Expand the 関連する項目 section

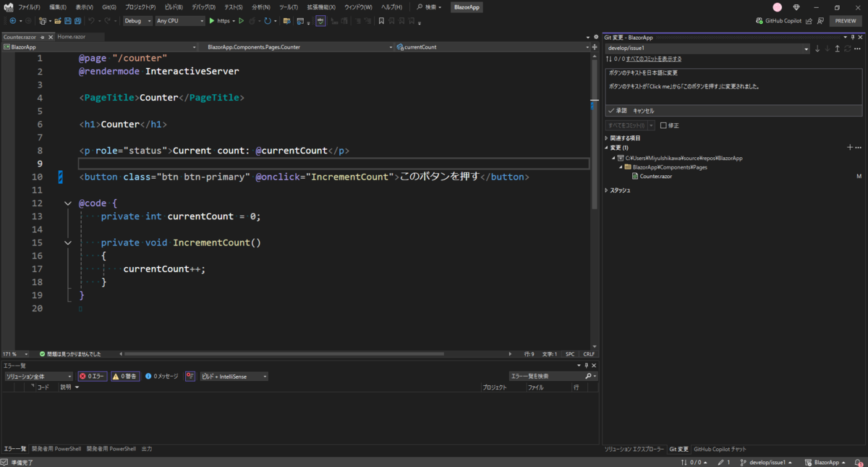[x=607, y=138]
